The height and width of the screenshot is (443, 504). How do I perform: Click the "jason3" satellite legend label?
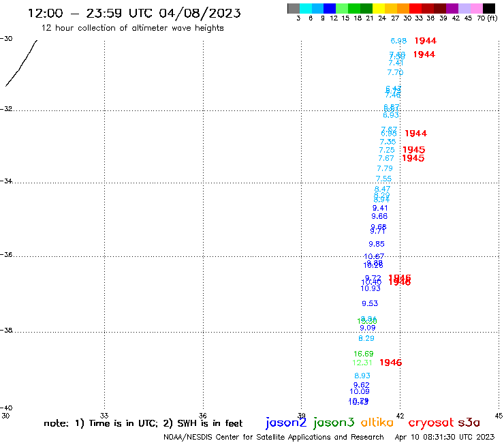[x=334, y=423]
